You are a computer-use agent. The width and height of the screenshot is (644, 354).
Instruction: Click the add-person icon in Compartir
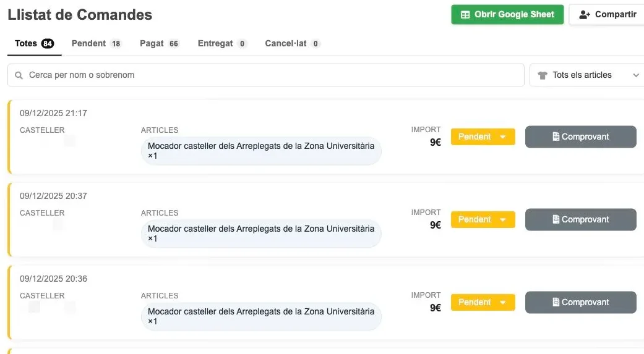pyautogui.click(x=585, y=15)
